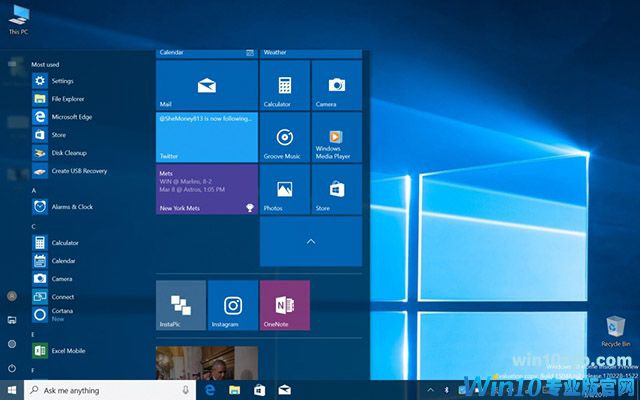This screenshot has height=400, width=640.
Task: Open the Twitter live tile
Action: (206, 137)
